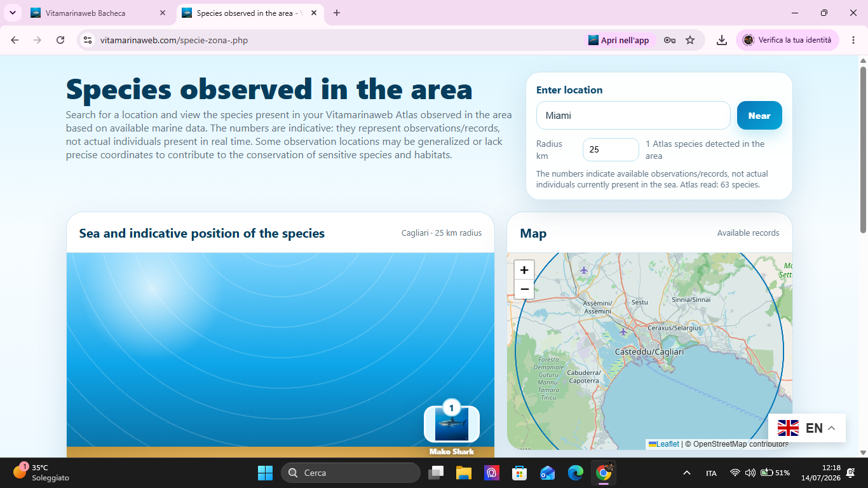The height and width of the screenshot is (488, 868).
Task: Focus the Radius km input field
Action: pos(611,149)
